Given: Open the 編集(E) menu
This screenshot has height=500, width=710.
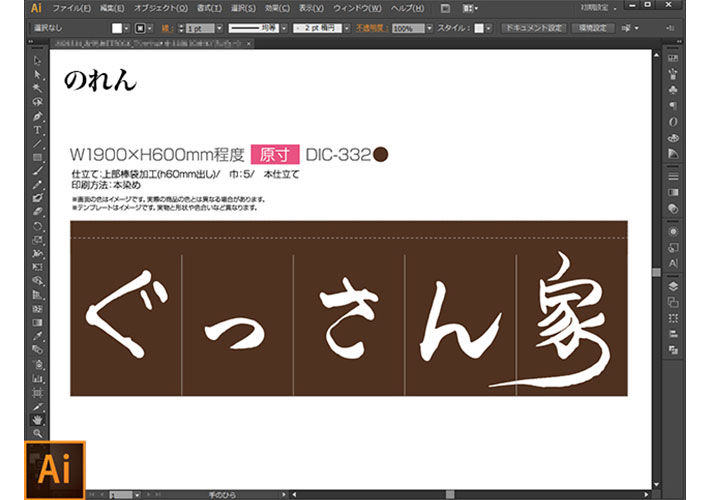Looking at the screenshot, I should pyautogui.click(x=112, y=8).
